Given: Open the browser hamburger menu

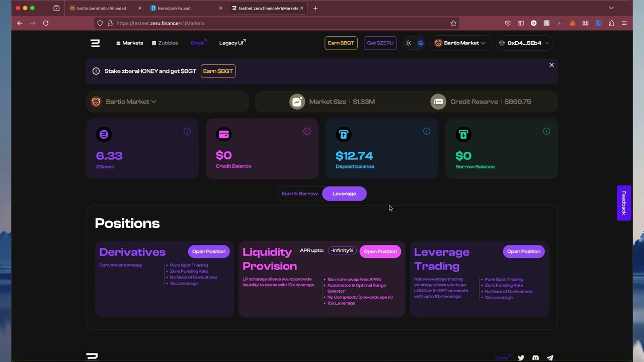Looking at the screenshot, I should 624,23.
